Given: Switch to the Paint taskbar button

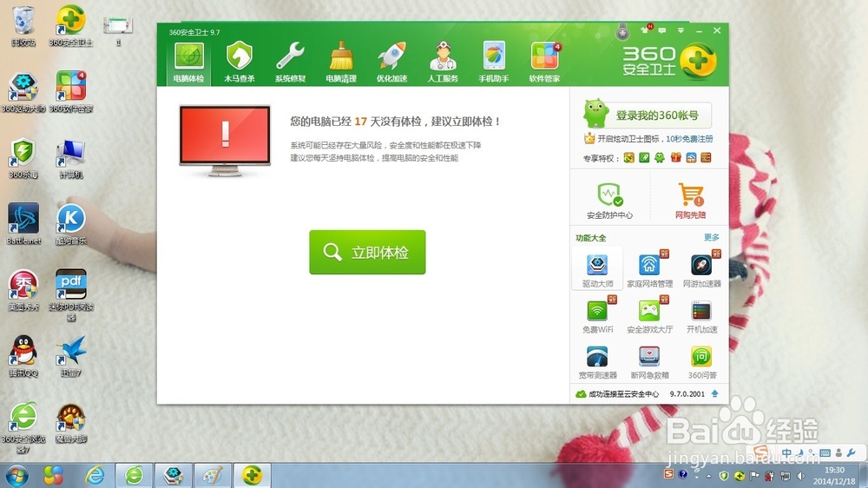Looking at the screenshot, I should 213,475.
